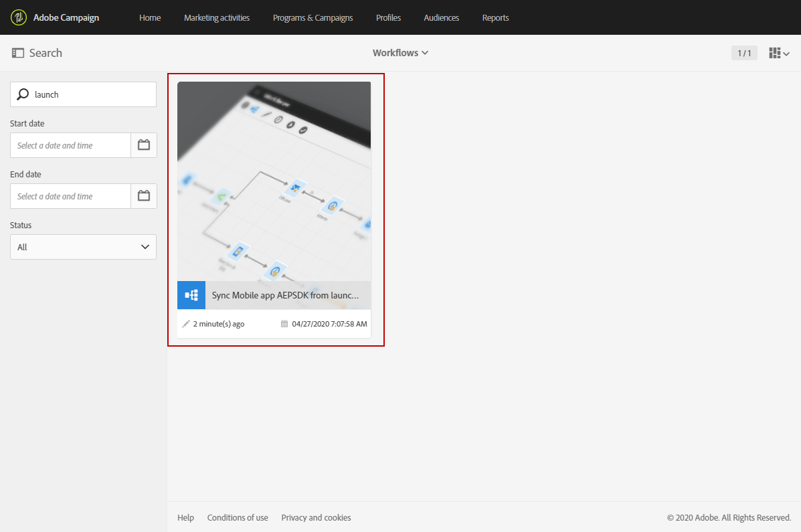Click the magnifier icon in search field
The height and width of the screenshot is (532, 801).
(x=22, y=94)
